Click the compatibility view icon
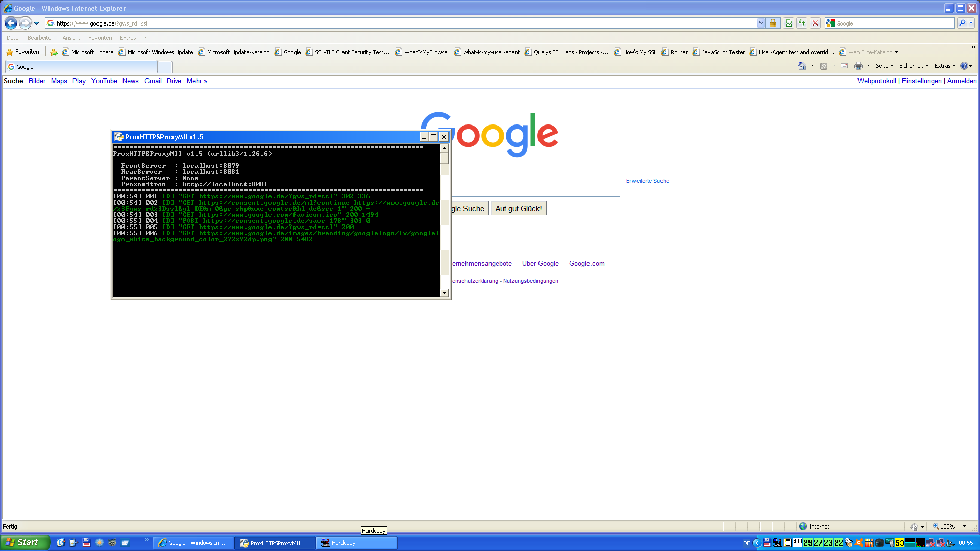This screenshot has height=551, width=980. [789, 23]
